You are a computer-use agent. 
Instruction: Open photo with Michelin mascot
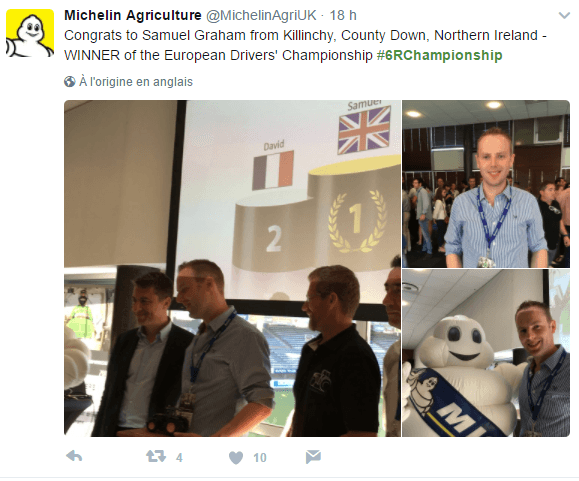pyautogui.click(x=486, y=353)
